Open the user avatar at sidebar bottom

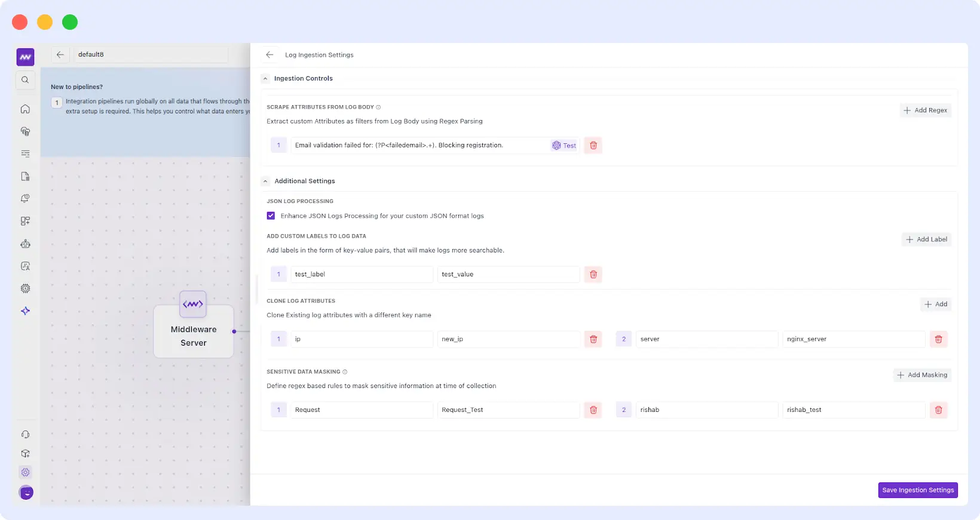tap(26, 493)
